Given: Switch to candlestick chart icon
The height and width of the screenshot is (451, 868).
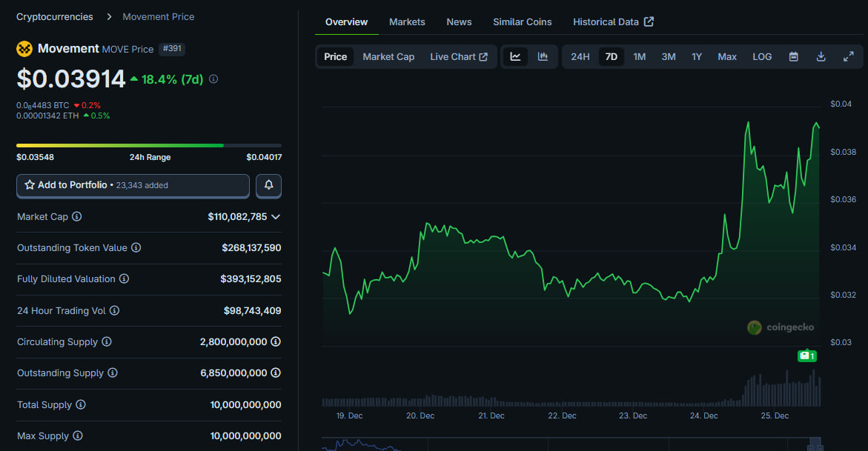Looking at the screenshot, I should point(543,57).
